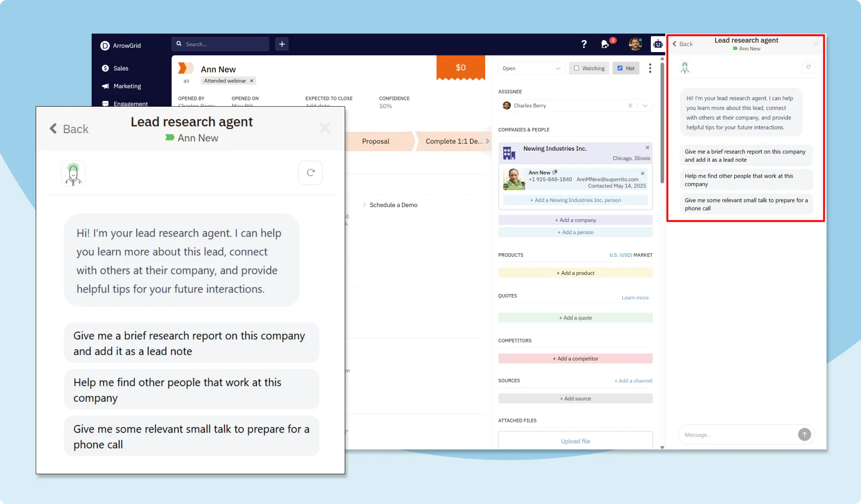Open the U.S. (USD) market link
Screen dimensions: 861x504
[x=621, y=255]
